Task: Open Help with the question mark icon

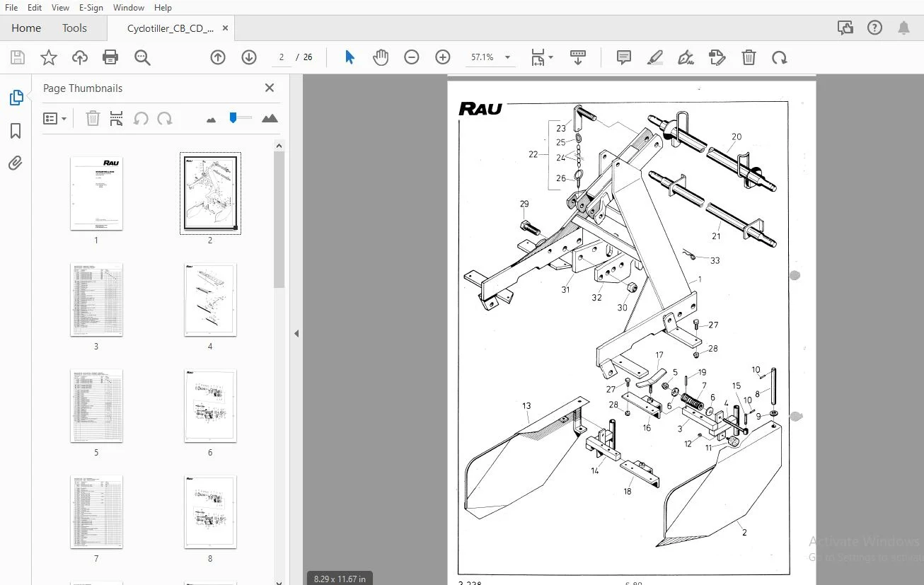Action: click(875, 28)
